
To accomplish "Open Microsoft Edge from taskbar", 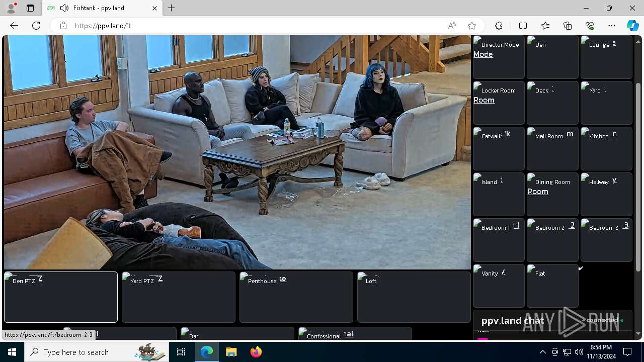I will point(207,352).
